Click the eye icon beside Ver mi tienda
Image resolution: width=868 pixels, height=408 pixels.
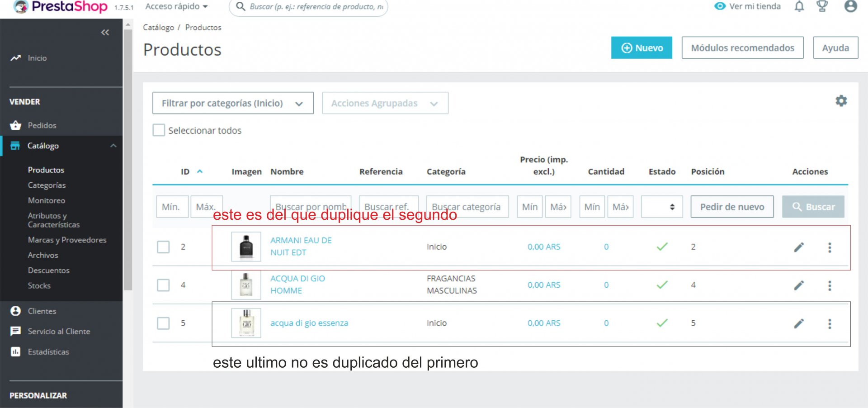(720, 6)
